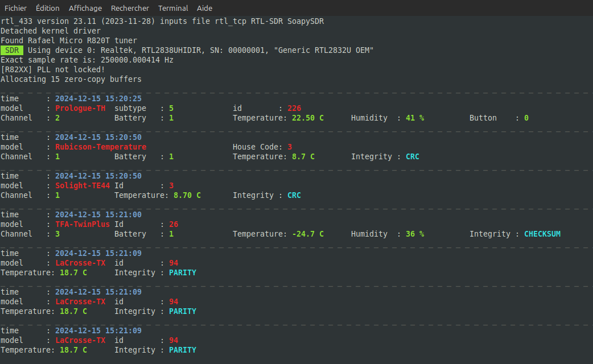Click the timestamp 2024-12-15 15:21:00
The width and height of the screenshot is (593, 364).
click(98, 214)
